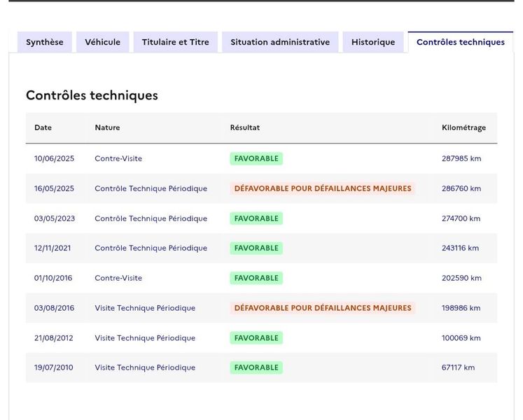Click the Kilométrage column header
Image resolution: width=523 pixels, height=420 pixels.
point(463,128)
